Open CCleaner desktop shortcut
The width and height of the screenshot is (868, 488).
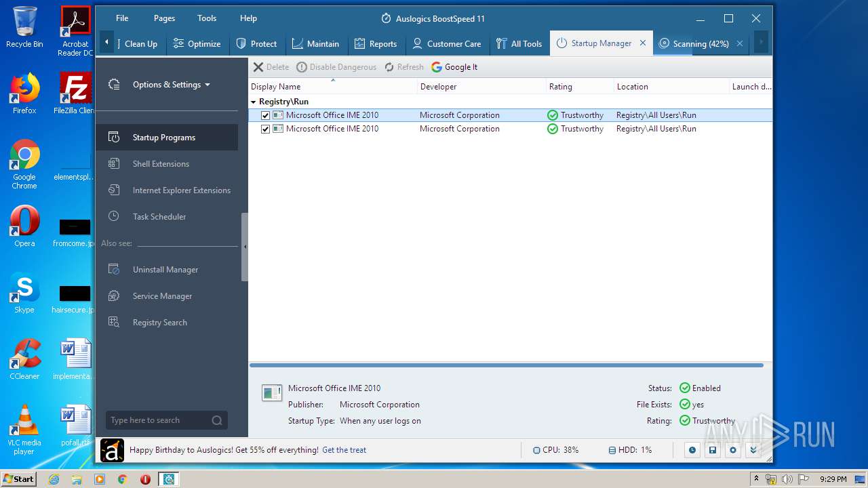(24, 360)
